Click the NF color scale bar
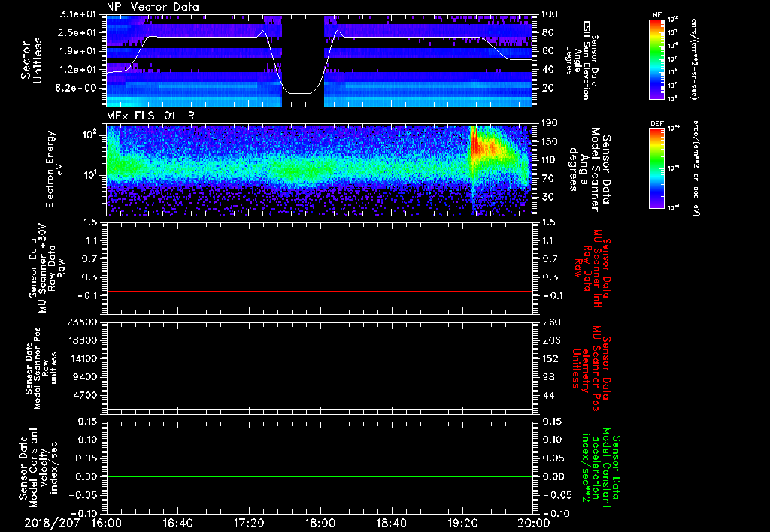This screenshot has height=532, width=770. pyautogui.click(x=657, y=59)
